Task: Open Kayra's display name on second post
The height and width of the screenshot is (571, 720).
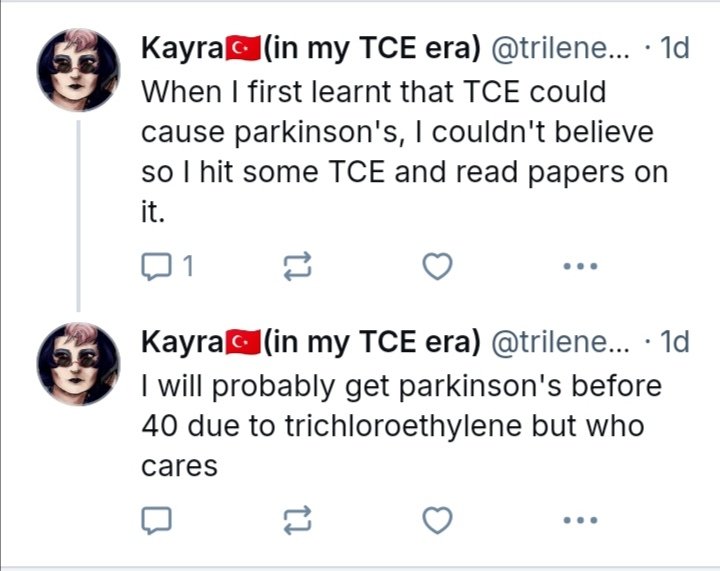Action: coord(311,341)
